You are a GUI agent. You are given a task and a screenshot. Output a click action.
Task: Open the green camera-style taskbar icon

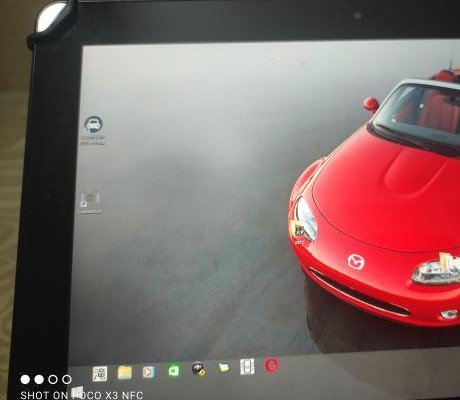pyautogui.click(x=174, y=370)
